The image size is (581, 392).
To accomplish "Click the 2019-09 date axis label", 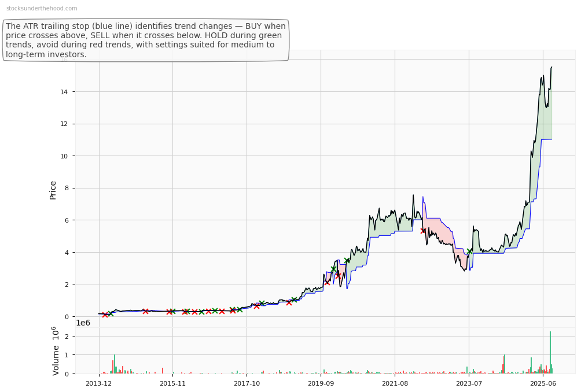I will 321,383.
